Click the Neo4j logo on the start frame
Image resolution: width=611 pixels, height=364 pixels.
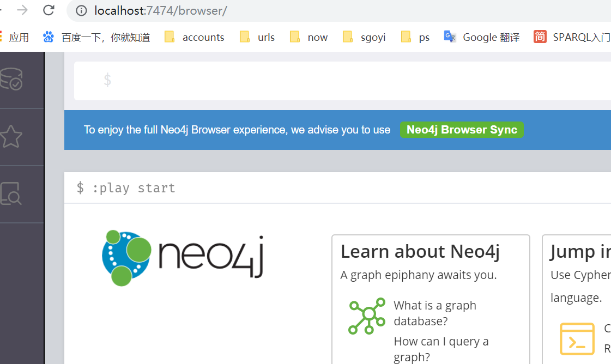(183, 256)
